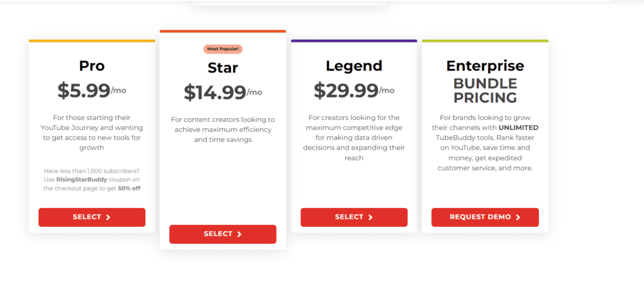The image size is (644, 281).
Task: Click the chevron arrow in Legend's Select button
Action: click(x=370, y=218)
